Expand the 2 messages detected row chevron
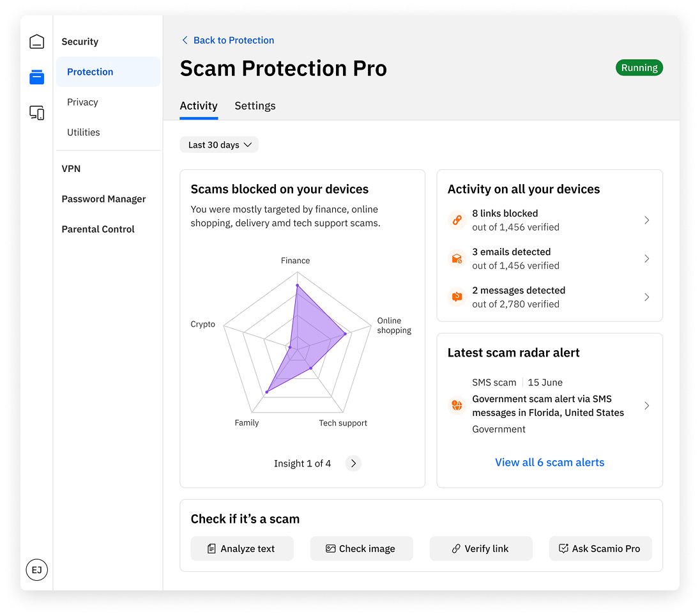 [646, 296]
